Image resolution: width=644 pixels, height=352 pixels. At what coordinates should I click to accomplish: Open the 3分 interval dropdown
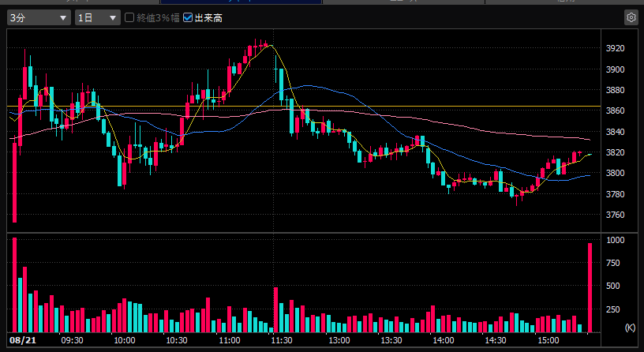(39, 17)
